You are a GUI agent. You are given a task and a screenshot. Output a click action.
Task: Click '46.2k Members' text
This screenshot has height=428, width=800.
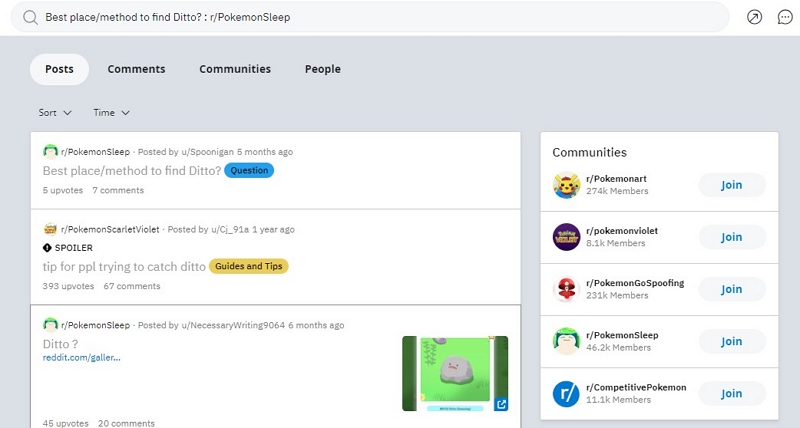[x=618, y=348]
